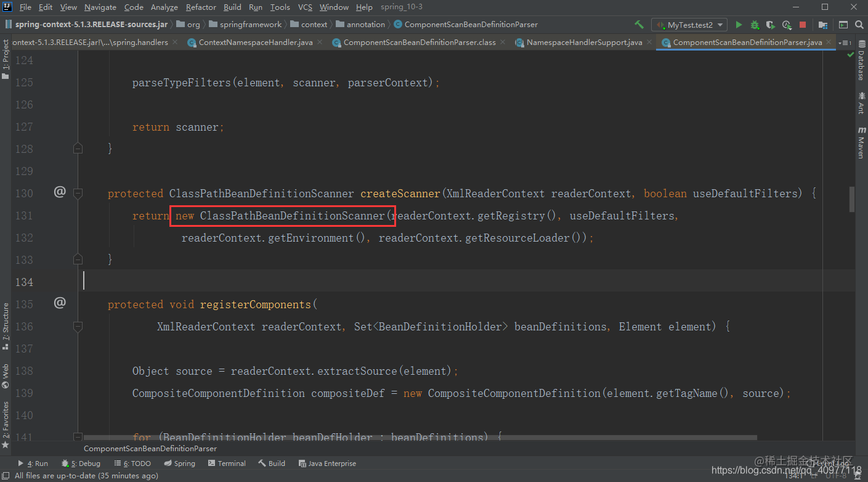868x482 pixels.
Task: Open Project Structure from the toolbar
Action: (x=823, y=25)
